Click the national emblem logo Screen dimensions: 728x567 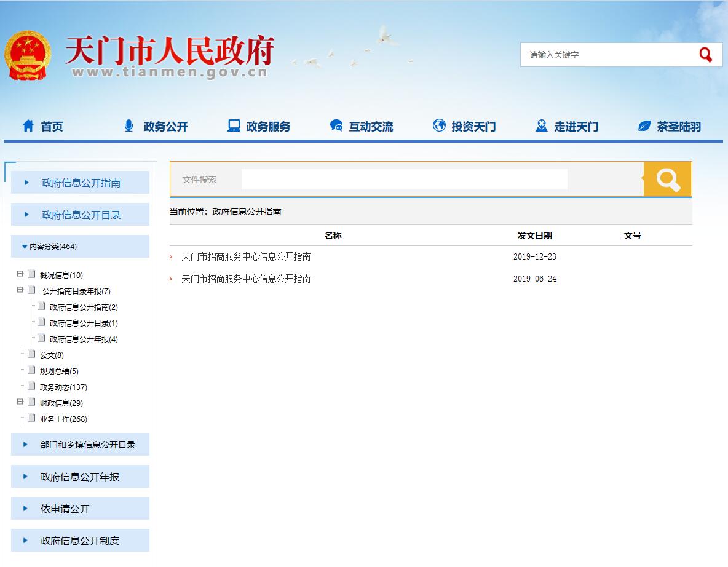[x=28, y=55]
